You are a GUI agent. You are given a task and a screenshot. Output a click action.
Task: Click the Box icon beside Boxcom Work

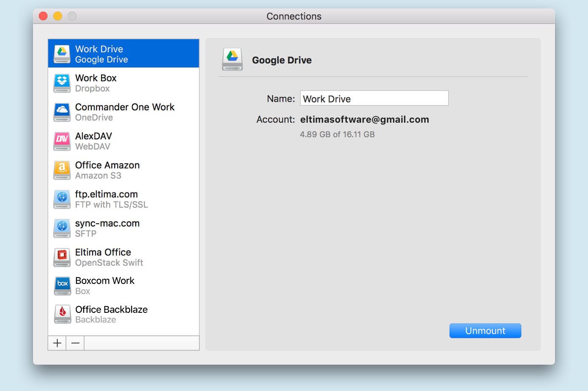[x=62, y=286]
